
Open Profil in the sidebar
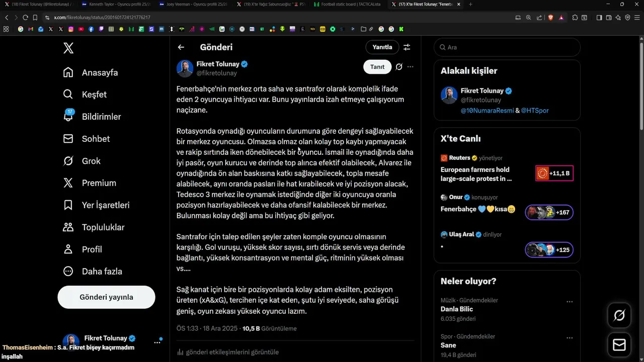click(83, 249)
